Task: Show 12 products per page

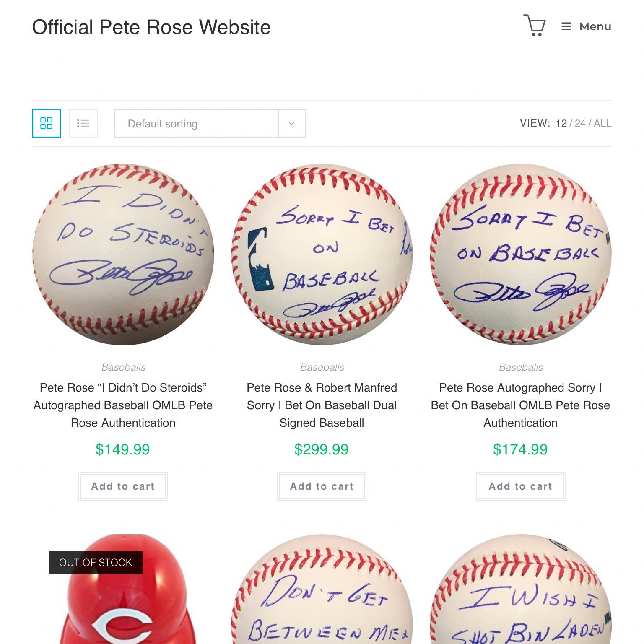Action: pyautogui.click(x=561, y=123)
